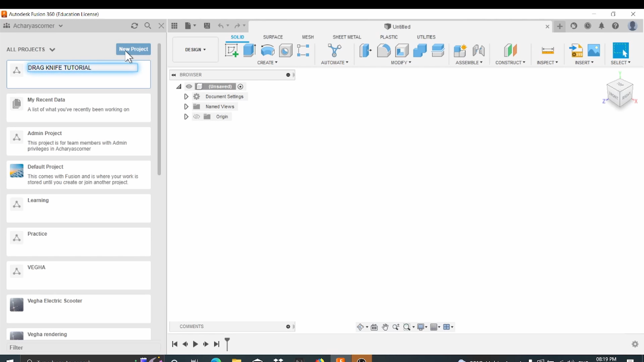Select the Pan tool in navigation bar
The width and height of the screenshot is (644, 362).
[x=385, y=327]
